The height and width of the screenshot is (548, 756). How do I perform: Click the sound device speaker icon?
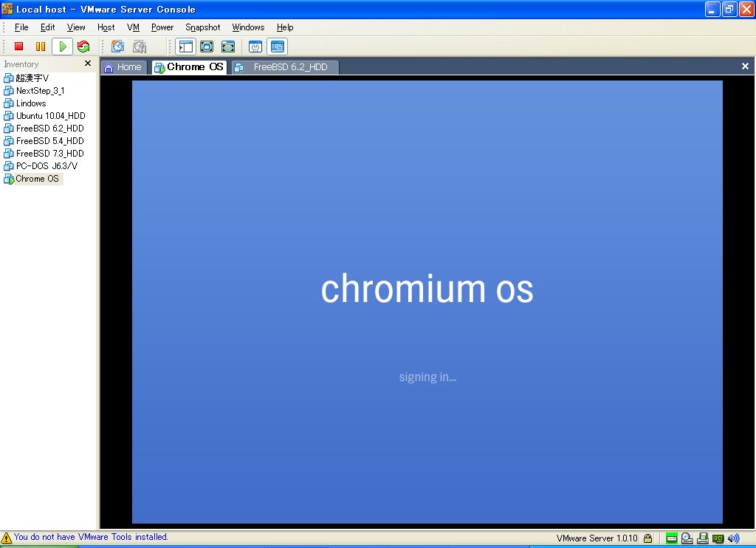point(733,538)
